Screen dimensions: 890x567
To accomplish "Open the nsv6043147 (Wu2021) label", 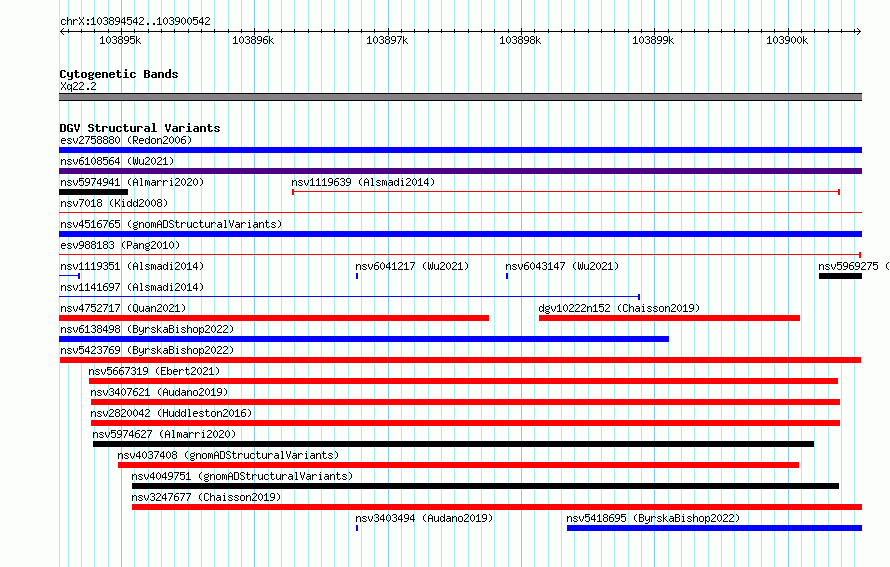I will click(x=562, y=266).
